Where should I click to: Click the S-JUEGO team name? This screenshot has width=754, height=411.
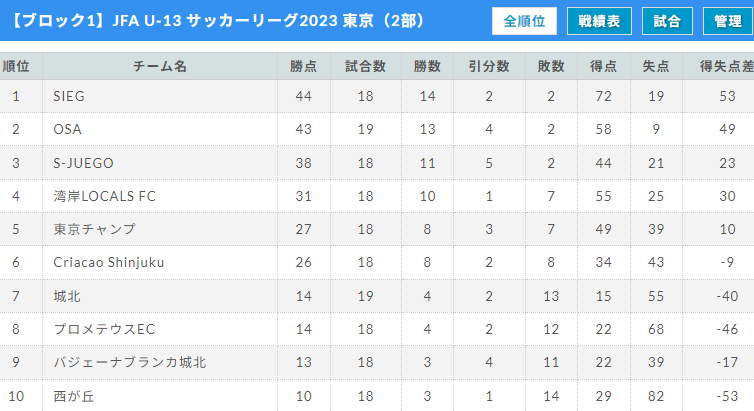point(83,163)
